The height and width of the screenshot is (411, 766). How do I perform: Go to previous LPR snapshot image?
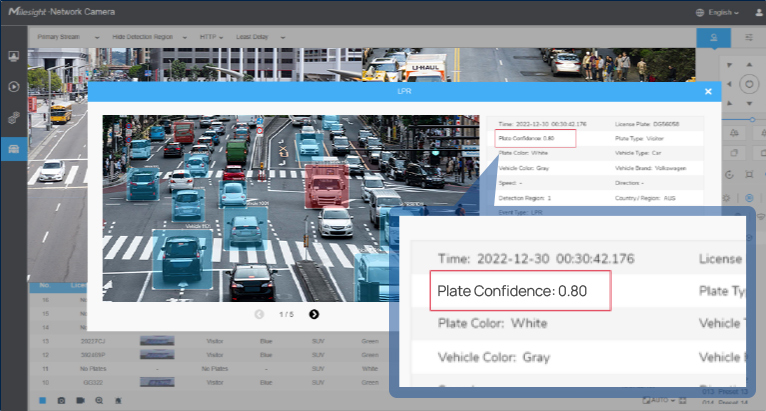260,314
